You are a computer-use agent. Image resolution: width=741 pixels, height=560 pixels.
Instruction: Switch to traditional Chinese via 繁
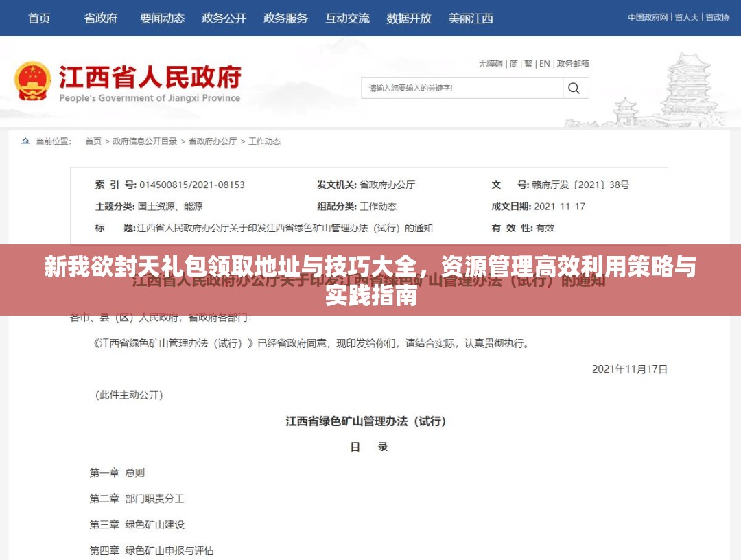[x=528, y=63]
